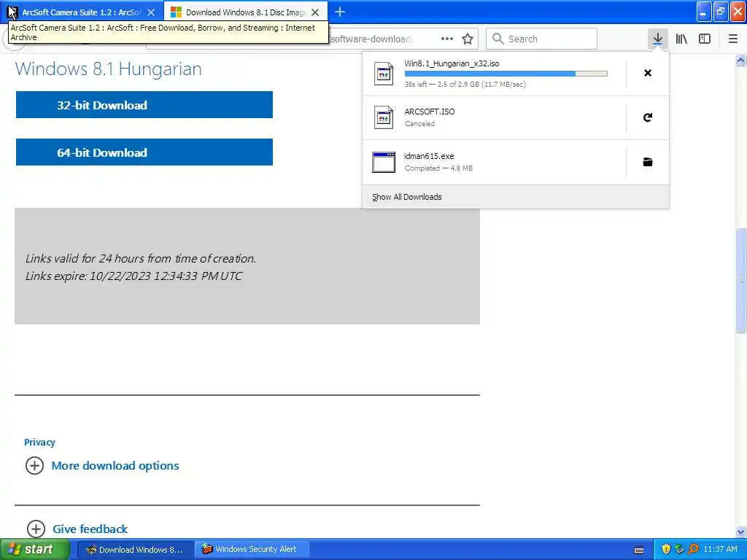Click 'Links valid for 24 hours' text

tap(141, 259)
